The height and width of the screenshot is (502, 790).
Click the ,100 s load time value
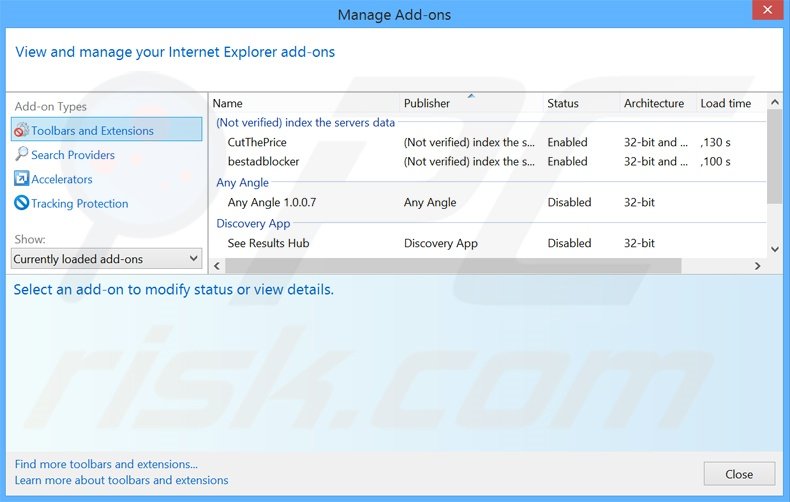click(715, 161)
